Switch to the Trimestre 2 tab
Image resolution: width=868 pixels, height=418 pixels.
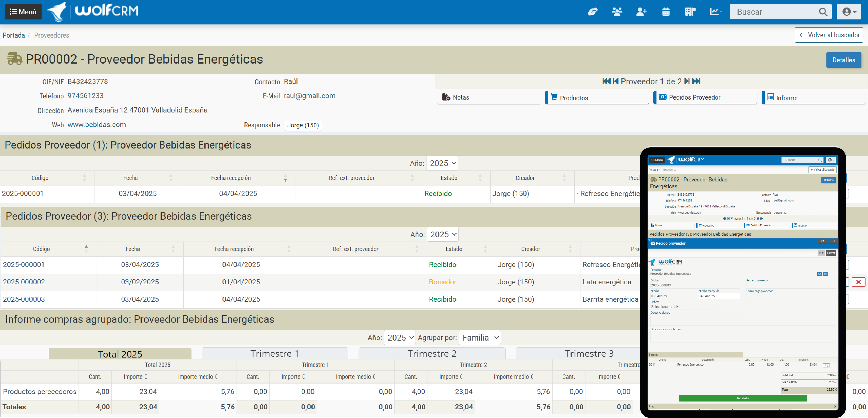point(432,353)
